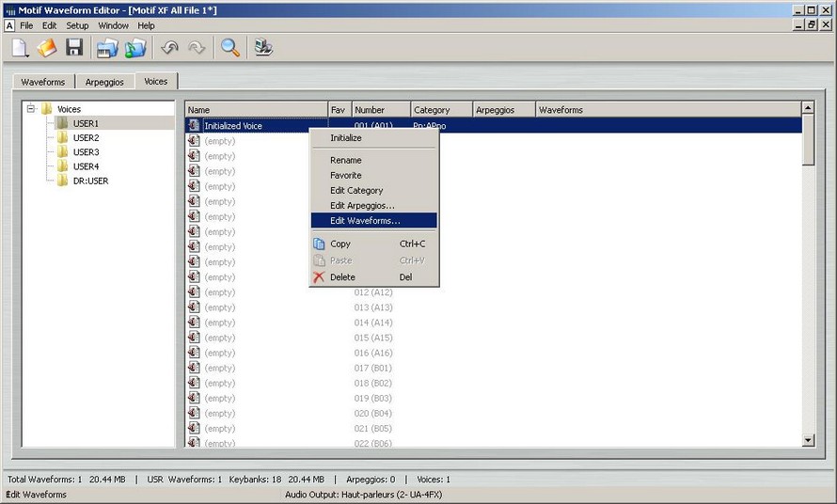Click the keyboard folder import icon
Screen dimensions: 837x504
pyautogui.click(x=108, y=48)
